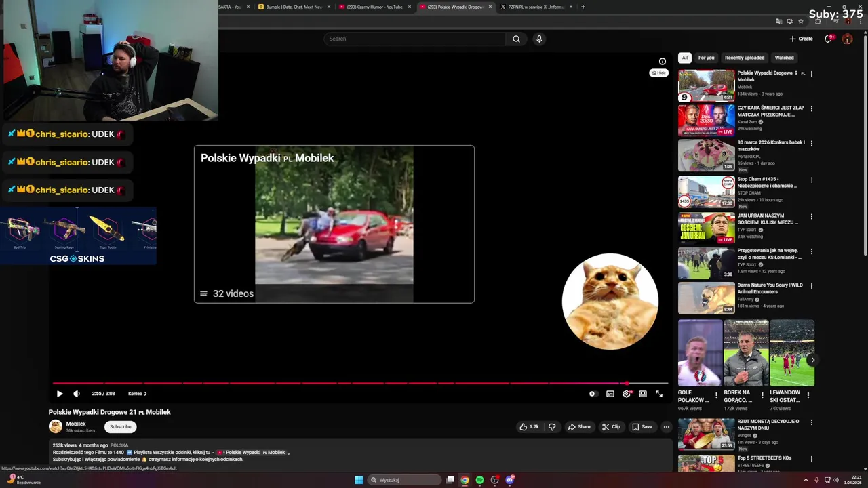The image size is (868, 488).
Task: Select the Watched filter chip
Action: coord(785,58)
